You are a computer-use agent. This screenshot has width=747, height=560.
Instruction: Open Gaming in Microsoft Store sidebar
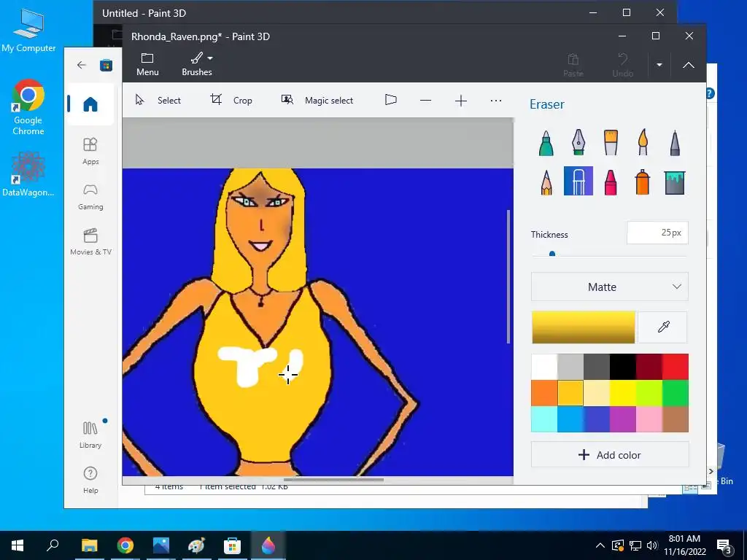click(90, 197)
